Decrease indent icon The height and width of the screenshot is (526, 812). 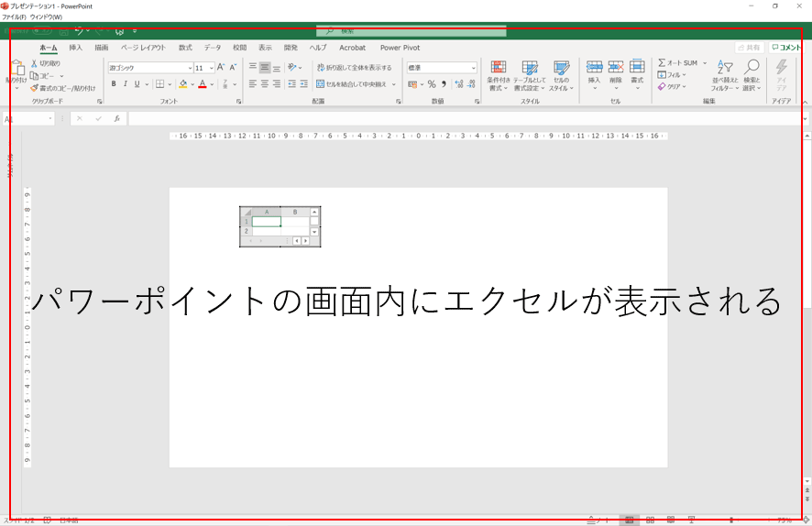(x=292, y=84)
